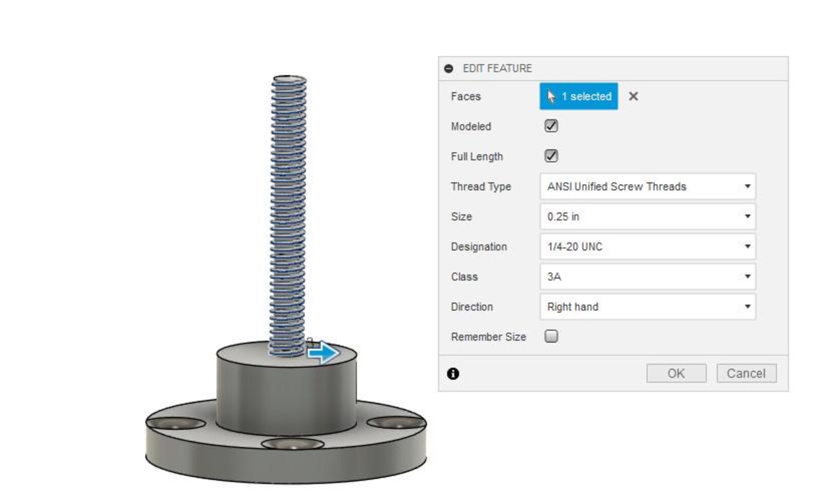
Task: Click the Cancel button
Action: (x=746, y=374)
